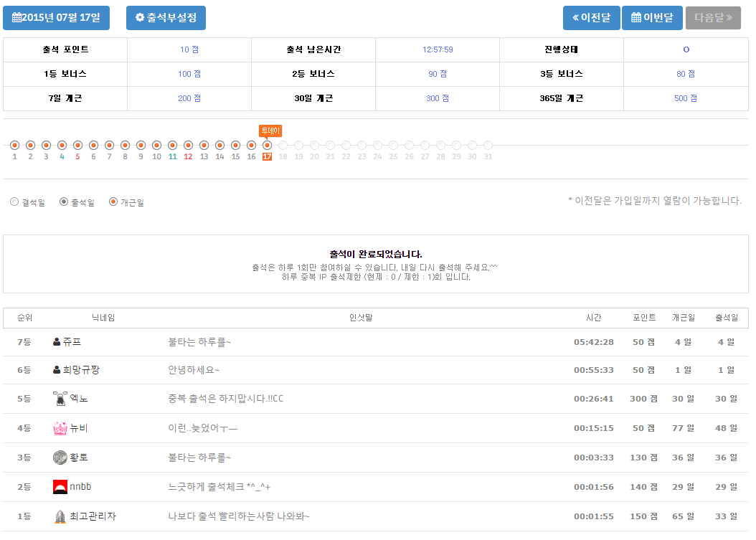The height and width of the screenshot is (540, 756).
Task: Select the 개근일 legend radio circle
Action: [x=113, y=202]
